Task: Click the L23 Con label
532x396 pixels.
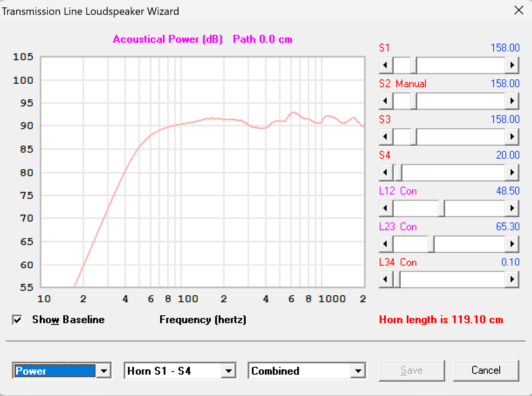Action: tap(398, 227)
